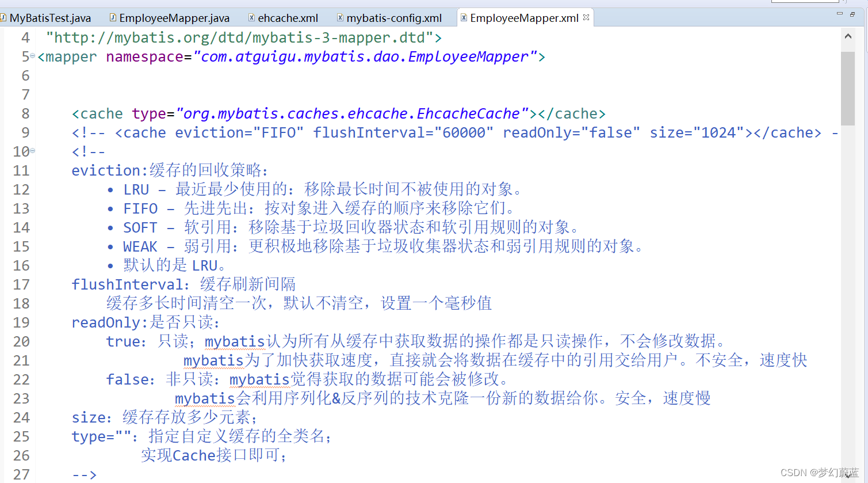This screenshot has width=868, height=483.
Task: Click '实现Cache接口即可' on line 26
Action: [x=210, y=456]
